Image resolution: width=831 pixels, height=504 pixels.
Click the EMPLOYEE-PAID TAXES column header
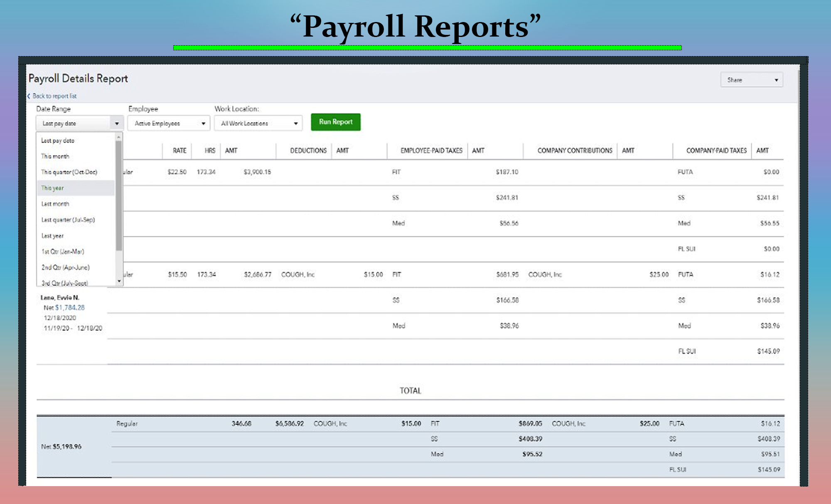(431, 150)
